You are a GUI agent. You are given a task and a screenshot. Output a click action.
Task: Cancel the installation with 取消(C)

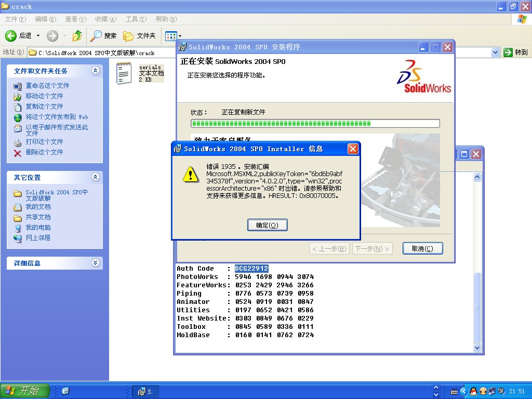(x=422, y=248)
